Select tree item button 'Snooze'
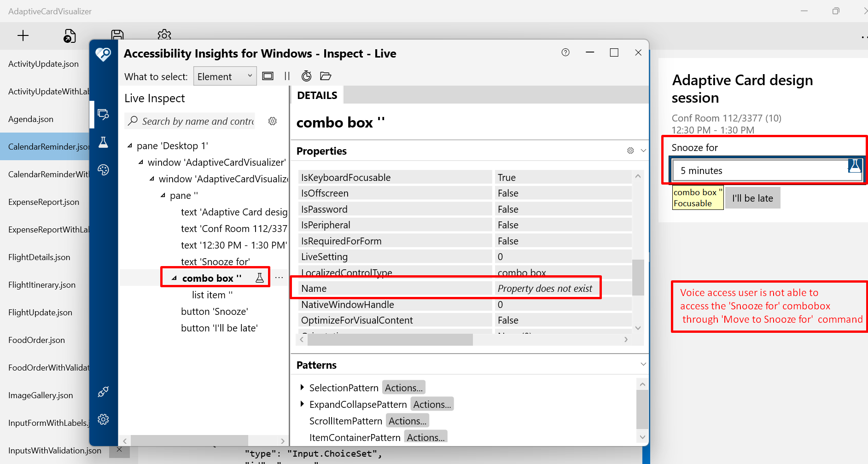 [x=214, y=311]
